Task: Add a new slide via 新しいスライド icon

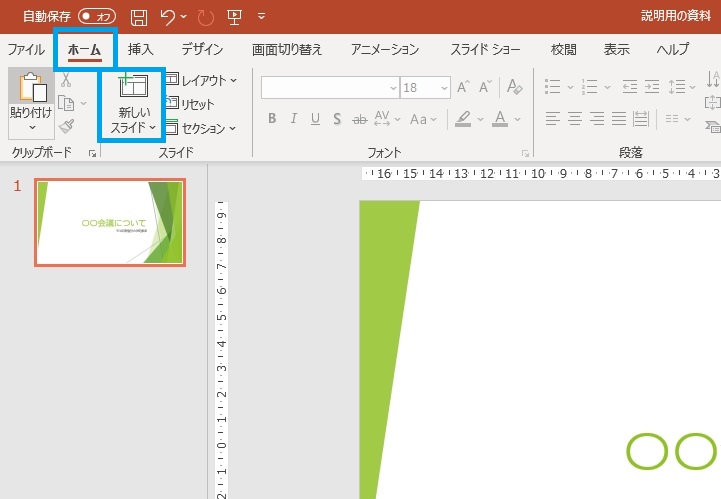Action: 133,86
